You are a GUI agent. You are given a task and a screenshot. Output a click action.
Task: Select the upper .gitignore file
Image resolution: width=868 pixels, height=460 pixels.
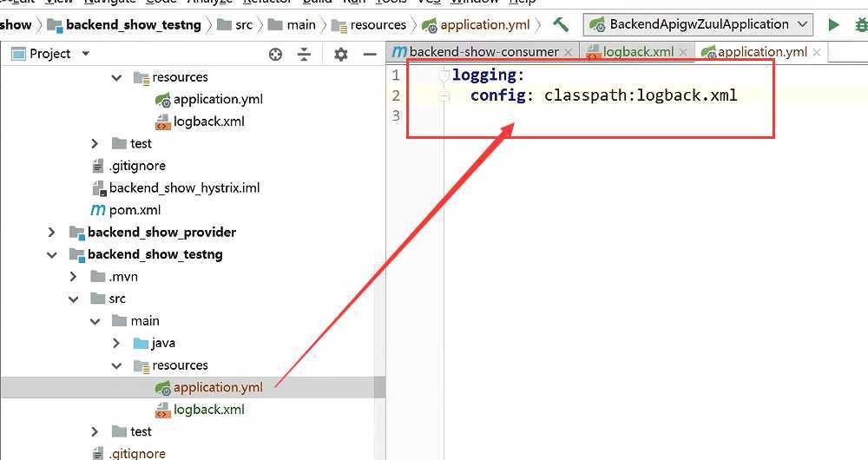click(137, 166)
